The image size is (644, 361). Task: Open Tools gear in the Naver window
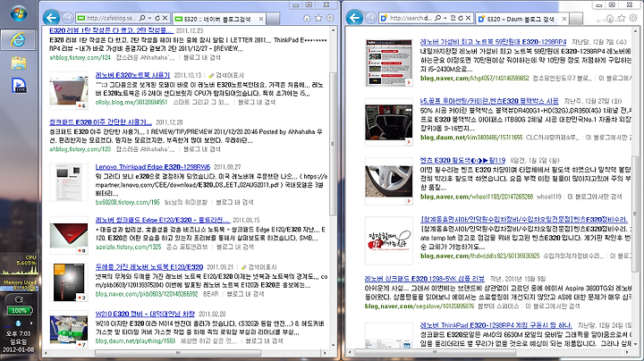(x=330, y=18)
